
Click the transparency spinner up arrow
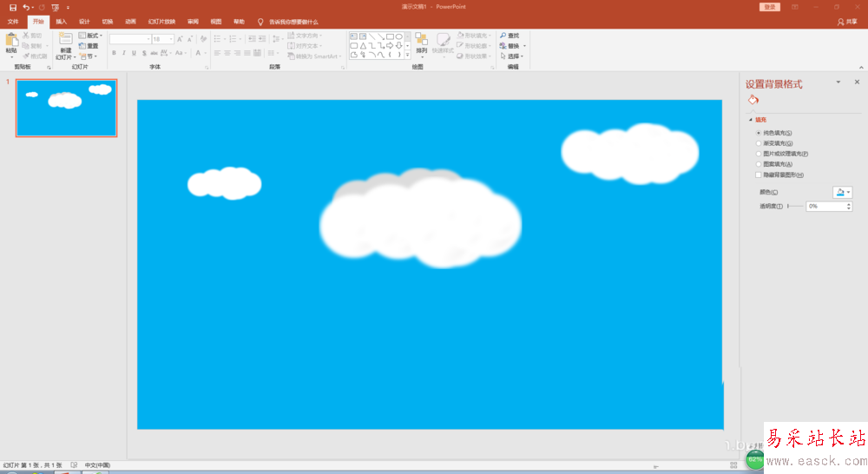click(x=849, y=204)
